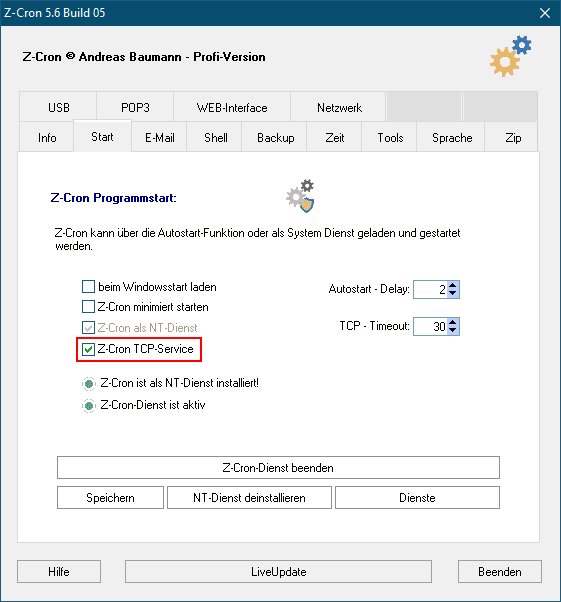561x602 pixels.
Task: Click the Autostart-Delay value field
Action: [430, 289]
